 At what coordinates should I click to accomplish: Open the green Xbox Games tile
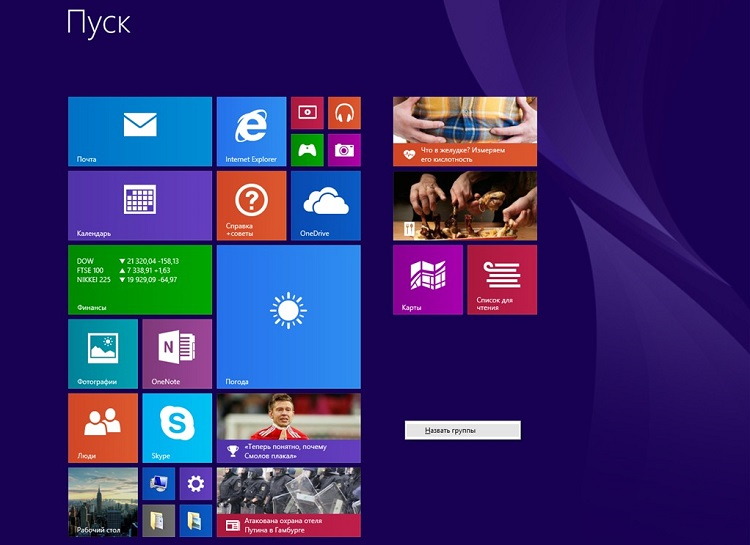pyautogui.click(x=307, y=150)
